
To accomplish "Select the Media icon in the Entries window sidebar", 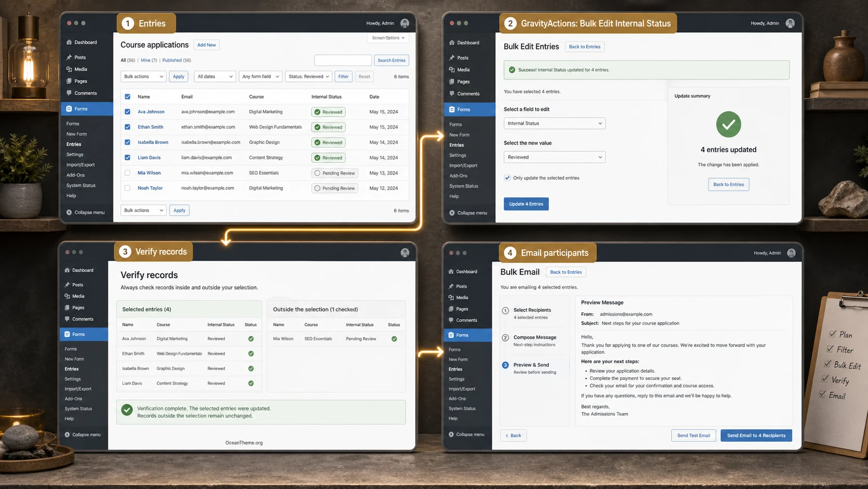I will 69,69.
